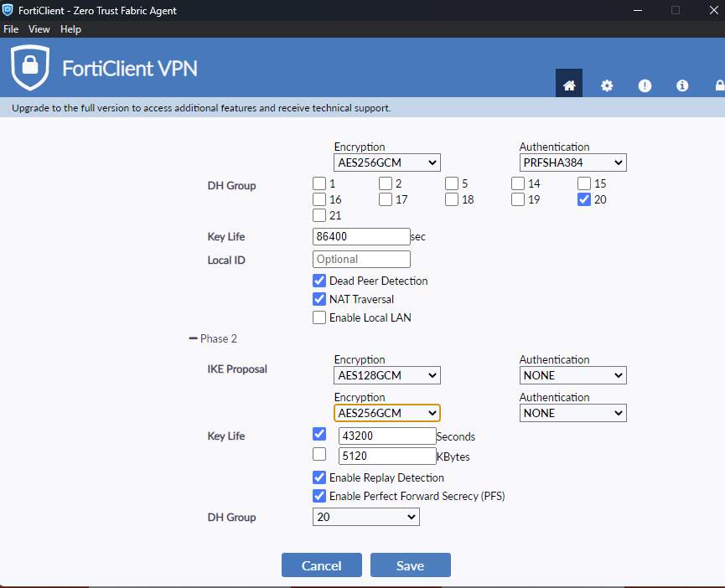Enable Local LAN checkbox
The width and height of the screenshot is (725, 588).
(x=319, y=317)
